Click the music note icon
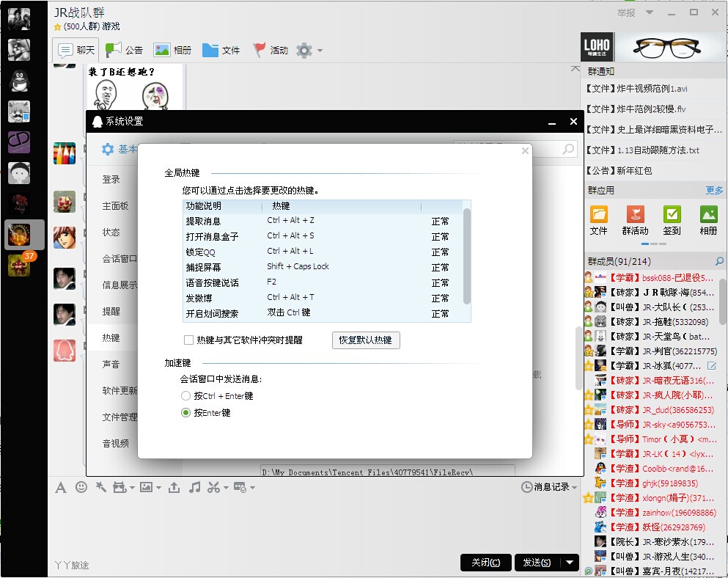Viewport: 728px width, 578px height. tap(194, 487)
